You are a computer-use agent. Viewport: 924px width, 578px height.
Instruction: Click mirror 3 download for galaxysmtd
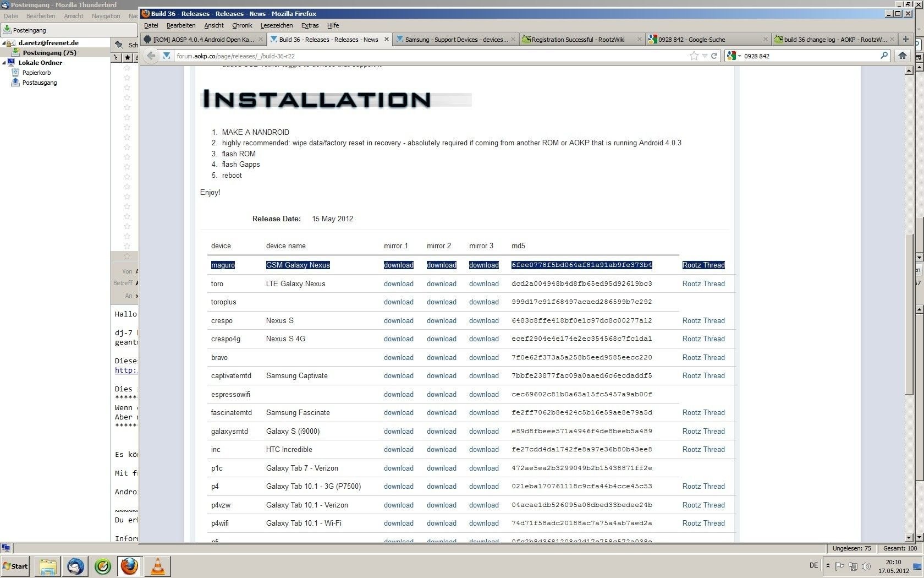[x=484, y=431]
